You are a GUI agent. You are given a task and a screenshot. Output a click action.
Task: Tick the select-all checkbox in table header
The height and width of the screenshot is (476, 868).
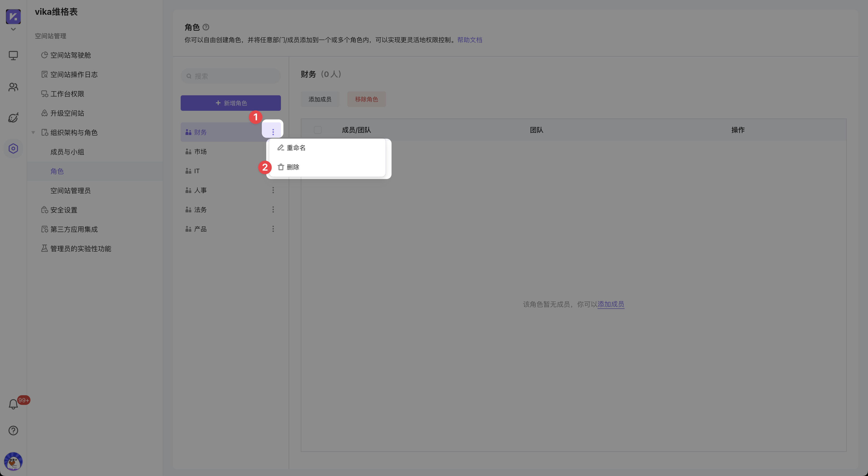tap(318, 130)
